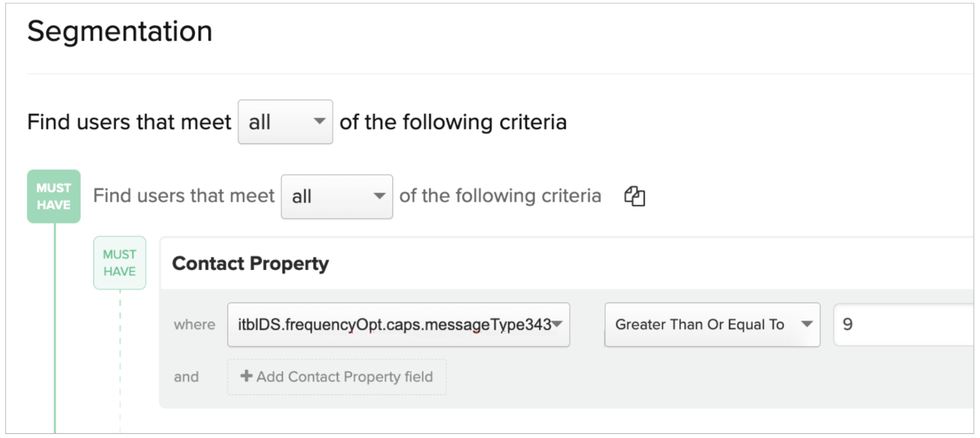Click the Segmentation heading
This screenshot has height=438, width=980.
(x=120, y=31)
